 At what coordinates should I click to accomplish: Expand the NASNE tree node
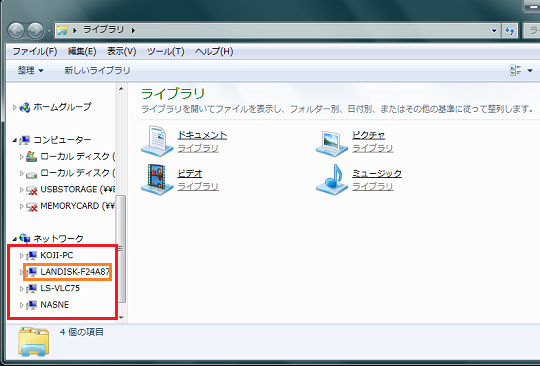[x=21, y=305]
